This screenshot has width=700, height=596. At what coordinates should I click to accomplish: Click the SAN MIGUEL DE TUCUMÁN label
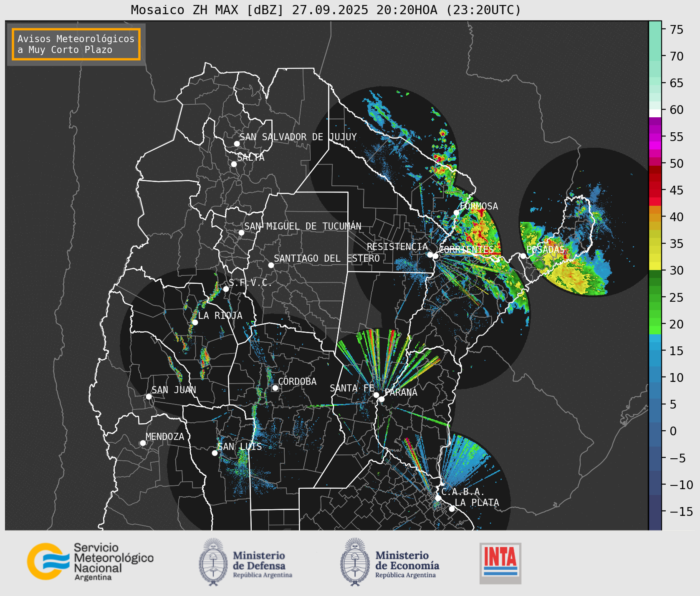tap(303, 226)
